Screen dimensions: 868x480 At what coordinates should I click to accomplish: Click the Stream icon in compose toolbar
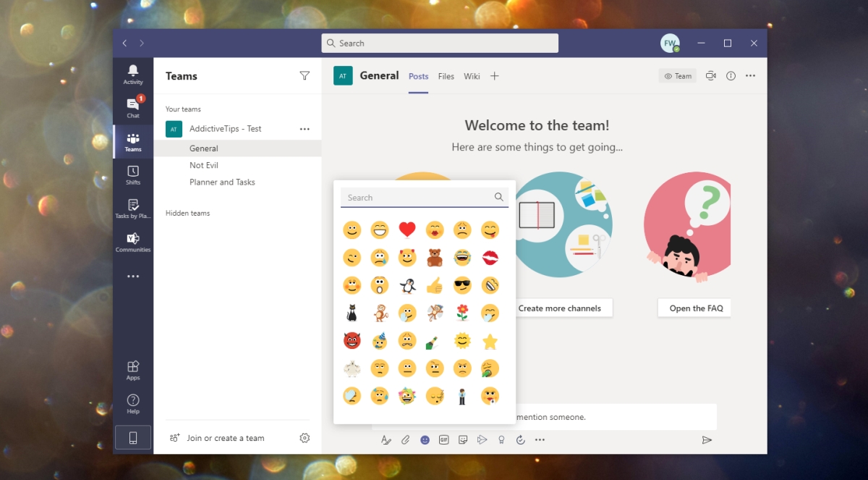482,439
